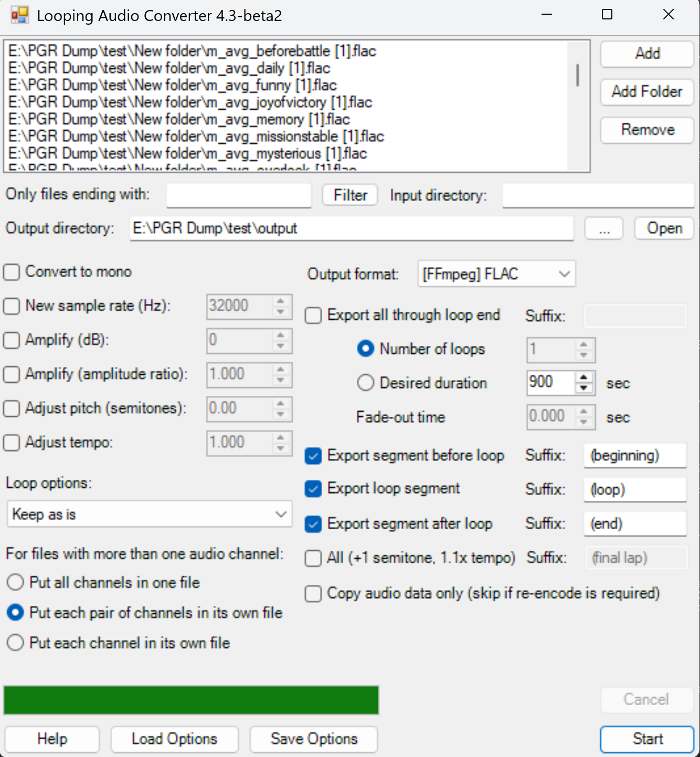Click the Looping Audio Converter app icon

point(19,15)
